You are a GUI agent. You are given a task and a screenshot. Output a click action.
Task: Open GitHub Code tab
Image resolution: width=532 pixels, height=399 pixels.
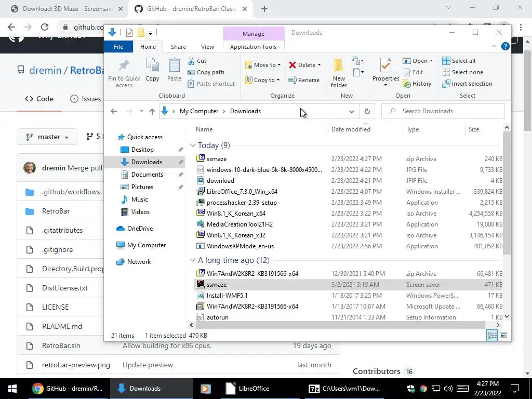pos(39,99)
